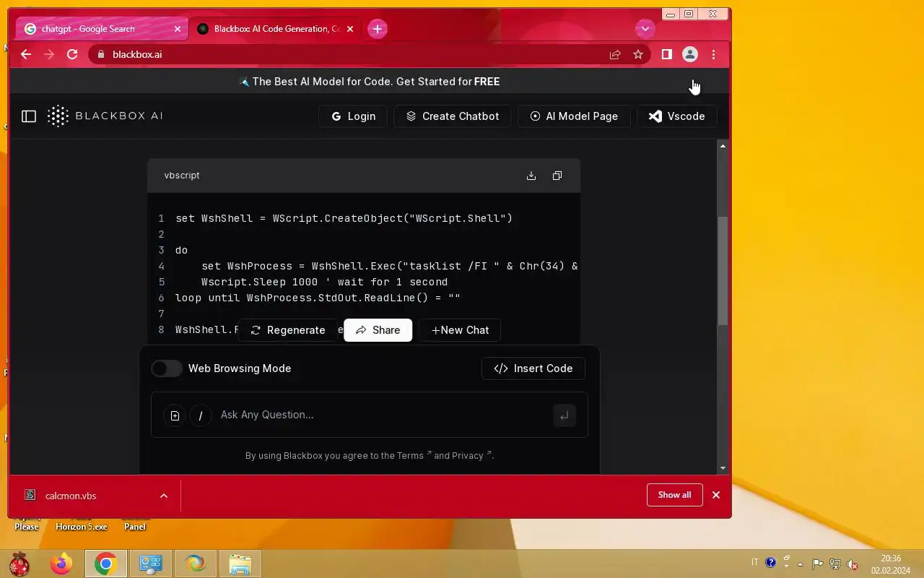Click the Blackbox AI logo
Image resolution: width=924 pixels, height=578 pixels.
105,116
